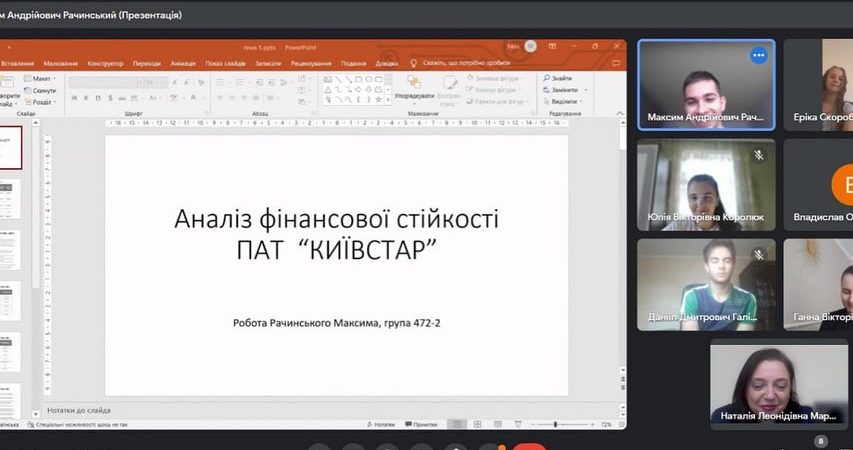Open the Подання (View) tab
The width and height of the screenshot is (853, 450).
(x=354, y=63)
